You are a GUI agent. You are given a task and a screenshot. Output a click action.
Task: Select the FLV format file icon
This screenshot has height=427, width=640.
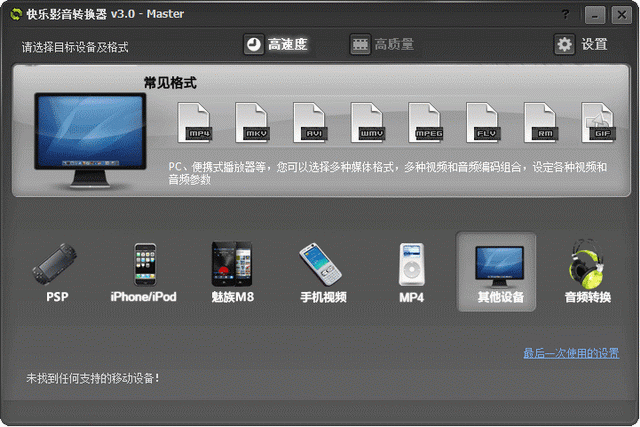pyautogui.click(x=486, y=123)
